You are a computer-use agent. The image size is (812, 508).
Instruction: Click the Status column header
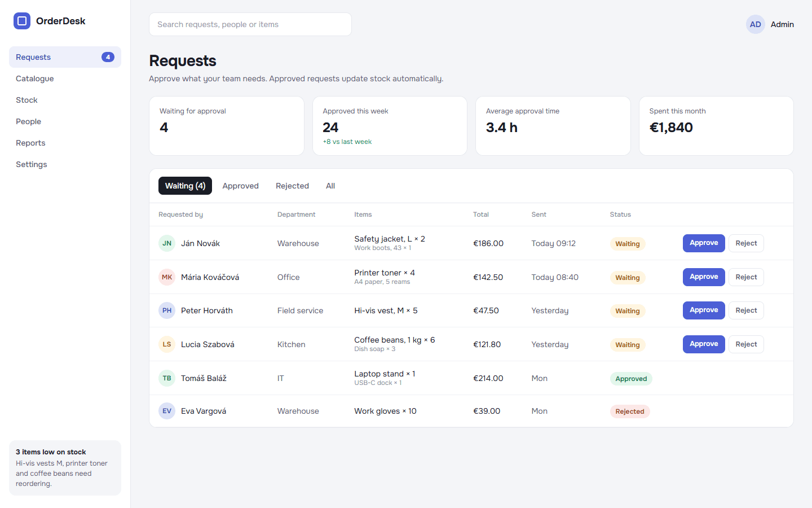tap(620, 214)
